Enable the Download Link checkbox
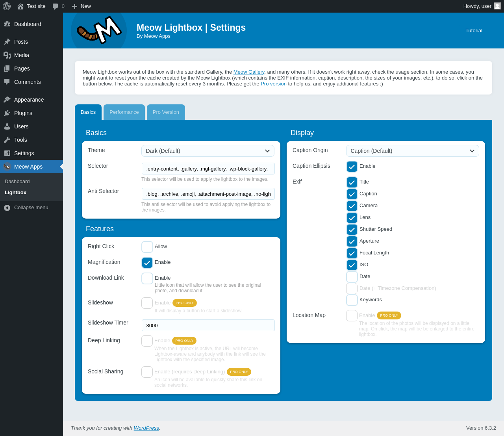 tap(147, 278)
